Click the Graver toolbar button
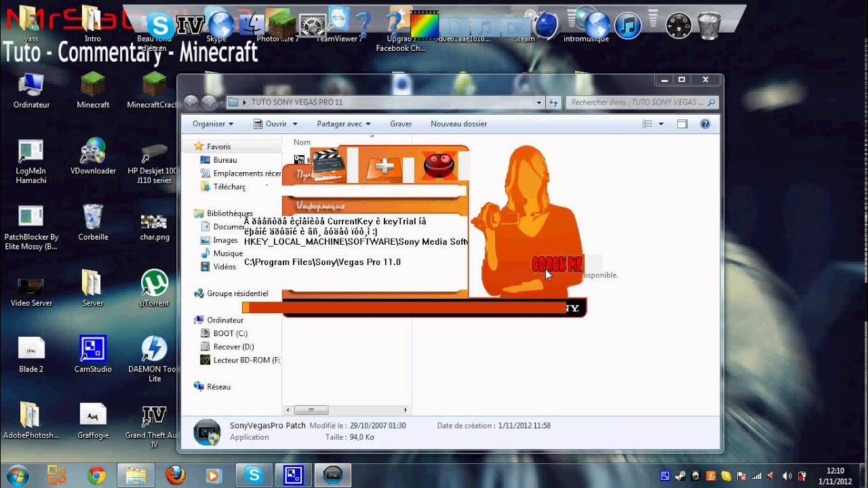868x488 pixels. pyautogui.click(x=401, y=124)
